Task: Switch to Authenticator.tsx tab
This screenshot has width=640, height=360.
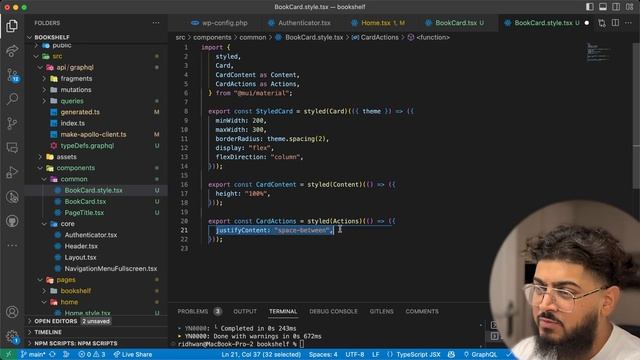Action: (299, 23)
